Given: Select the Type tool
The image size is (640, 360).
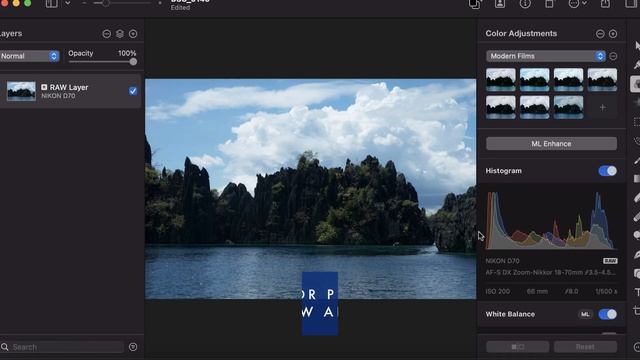Looking at the screenshot, I should point(637,292).
